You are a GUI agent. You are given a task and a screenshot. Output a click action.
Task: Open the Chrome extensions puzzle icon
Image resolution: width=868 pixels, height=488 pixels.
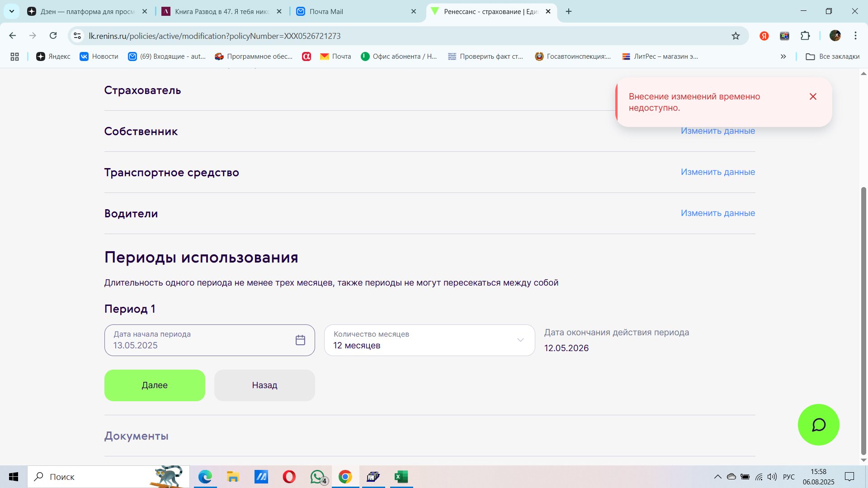tap(805, 36)
